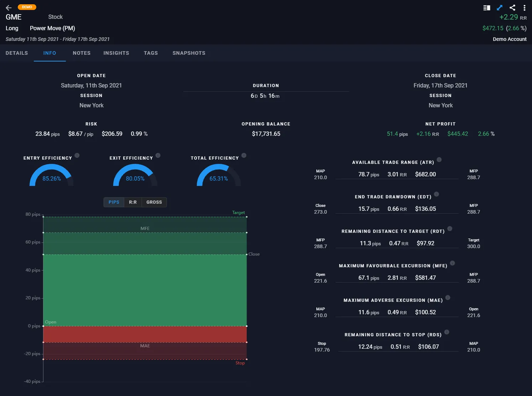Click the Stop price 197.76
This screenshot has width=532, height=396.
(322, 350)
